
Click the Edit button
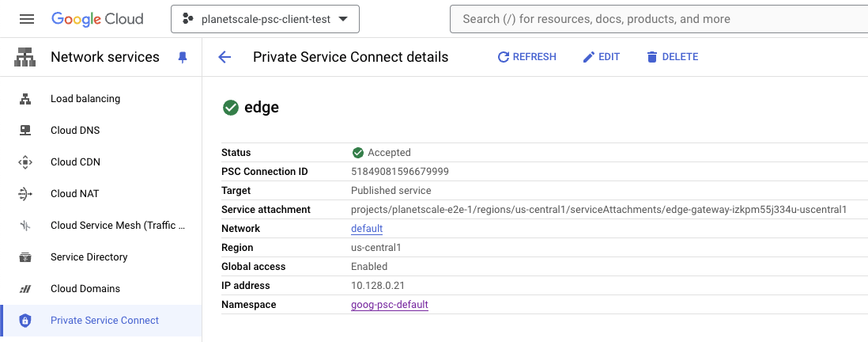tap(601, 57)
